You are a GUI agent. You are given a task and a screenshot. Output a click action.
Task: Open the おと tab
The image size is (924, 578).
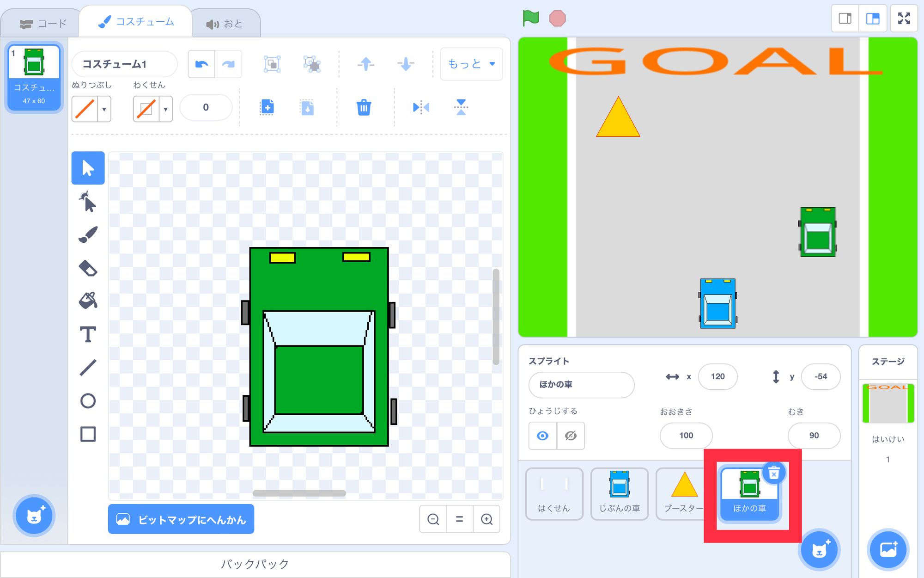coord(225,24)
